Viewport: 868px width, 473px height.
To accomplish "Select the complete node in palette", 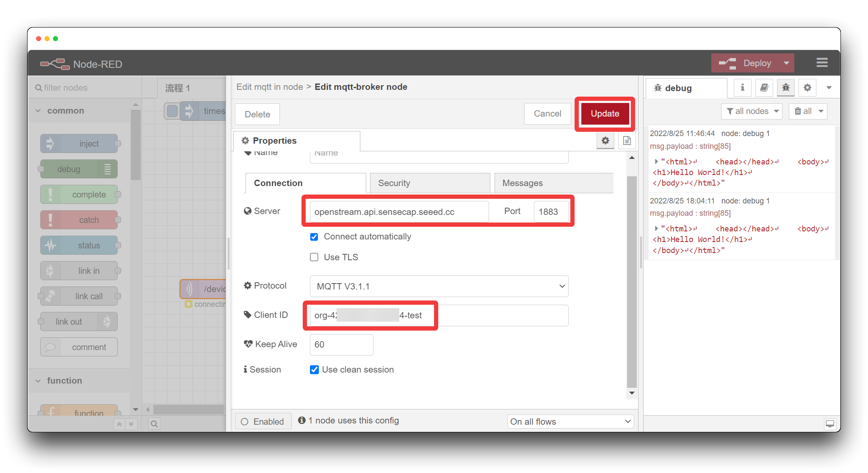I will pos(79,195).
